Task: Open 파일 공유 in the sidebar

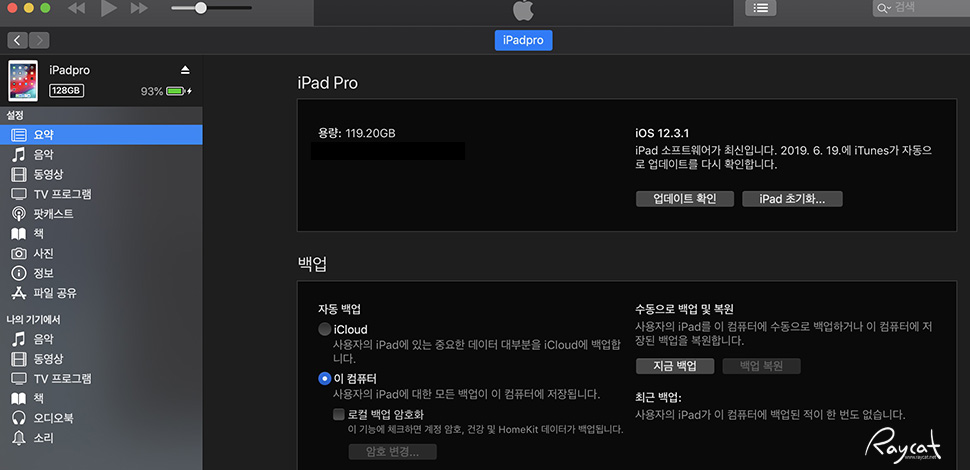Action: click(101, 293)
